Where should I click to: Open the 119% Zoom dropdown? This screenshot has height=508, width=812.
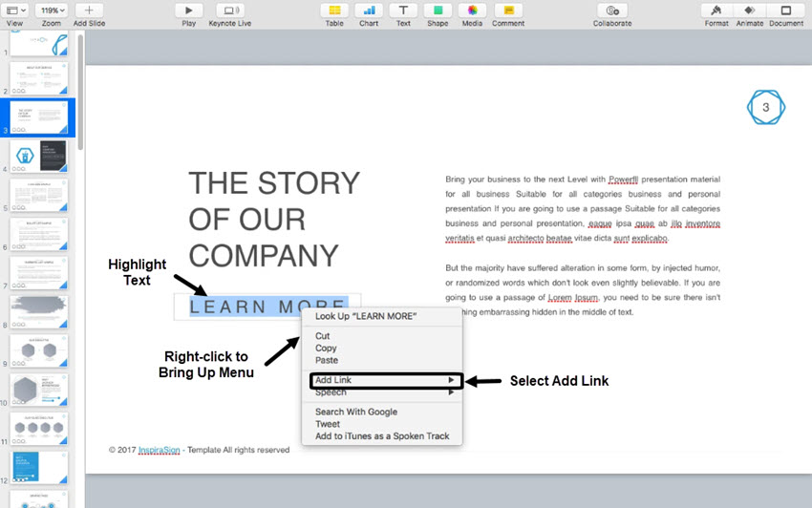click(53, 11)
